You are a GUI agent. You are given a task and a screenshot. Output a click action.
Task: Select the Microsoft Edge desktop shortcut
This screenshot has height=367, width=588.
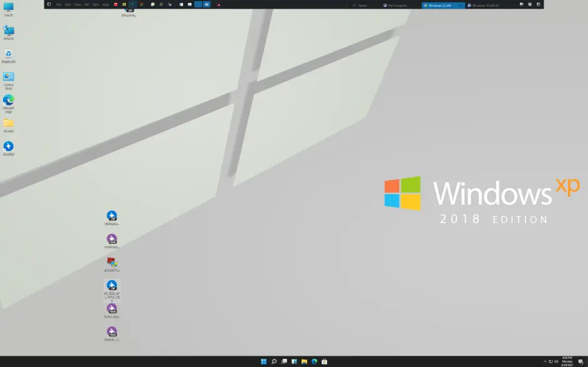tap(8, 104)
